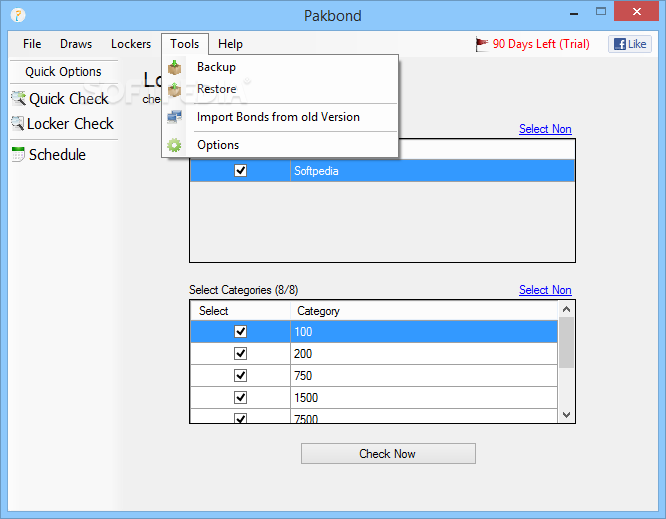Image resolution: width=666 pixels, height=519 pixels.
Task: Select the 100 category cell
Action: coord(424,332)
